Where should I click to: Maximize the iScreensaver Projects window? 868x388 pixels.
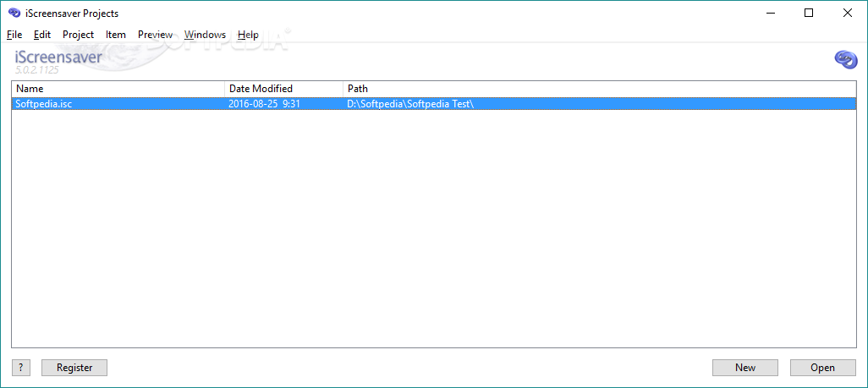coord(809,14)
